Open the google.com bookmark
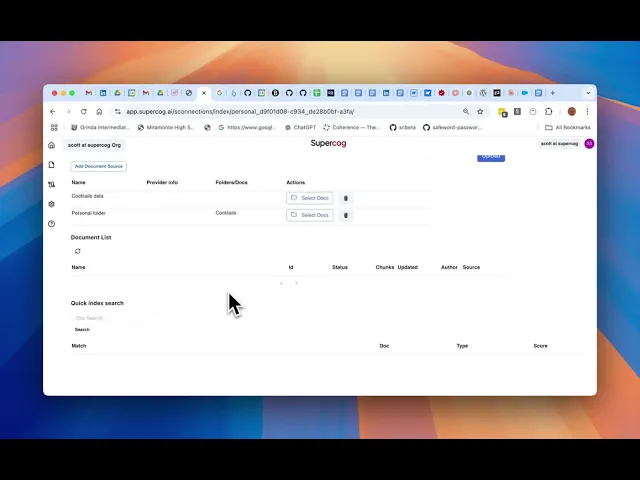The image size is (640, 480). pos(247,127)
